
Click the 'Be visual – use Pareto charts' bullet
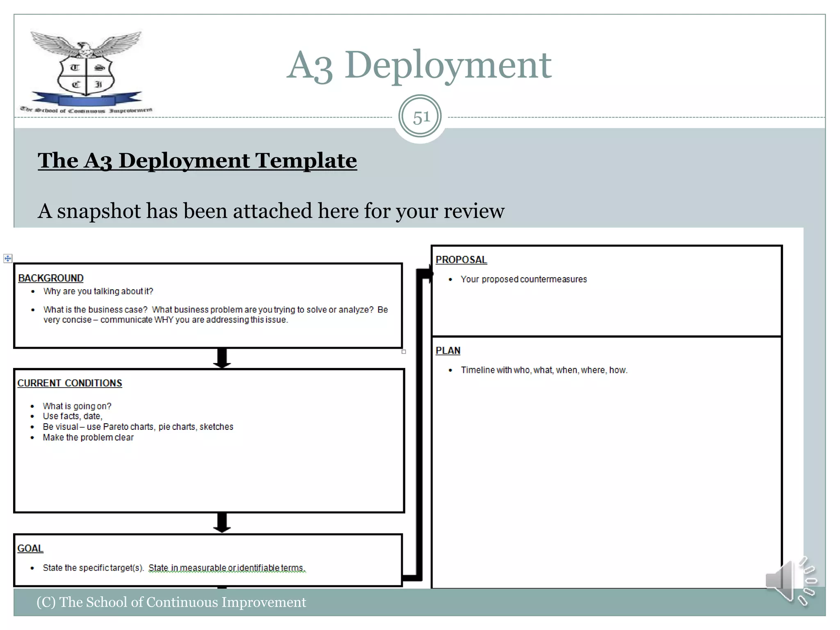(x=138, y=427)
